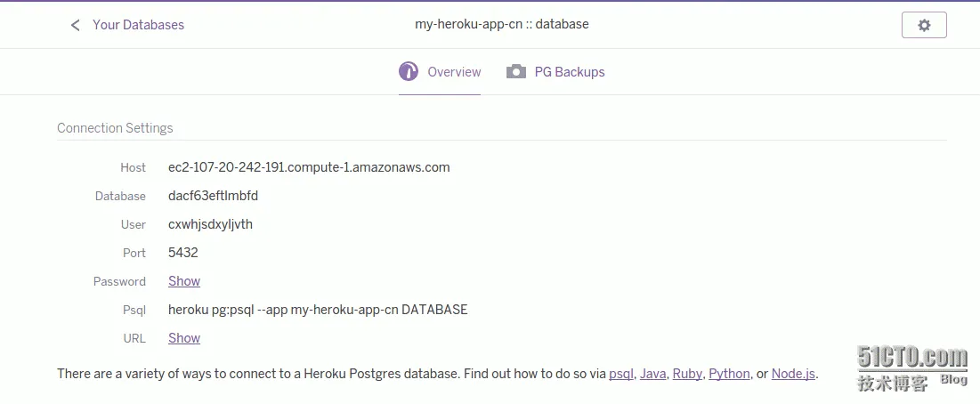Screen dimensions: 980x404
Task: Switch to the Overview tab
Action: pyautogui.click(x=454, y=72)
